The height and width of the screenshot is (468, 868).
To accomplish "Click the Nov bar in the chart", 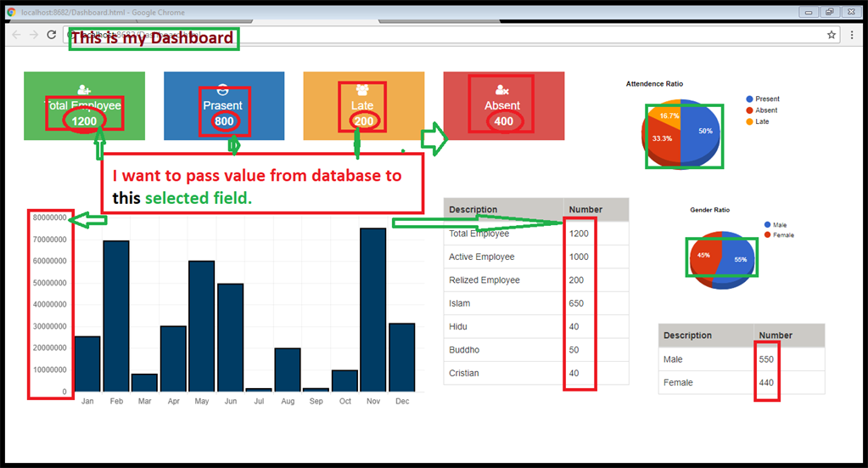I will pyautogui.click(x=373, y=310).
